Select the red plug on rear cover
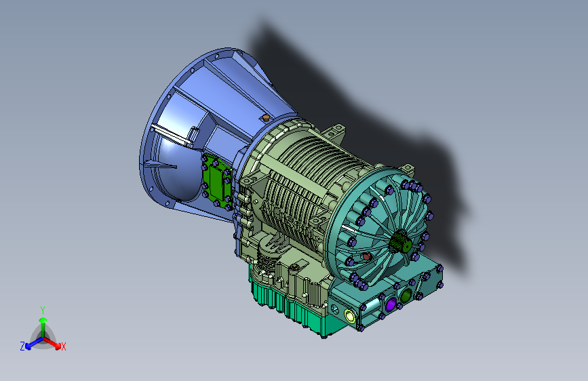This screenshot has height=381, width=588. [367, 257]
